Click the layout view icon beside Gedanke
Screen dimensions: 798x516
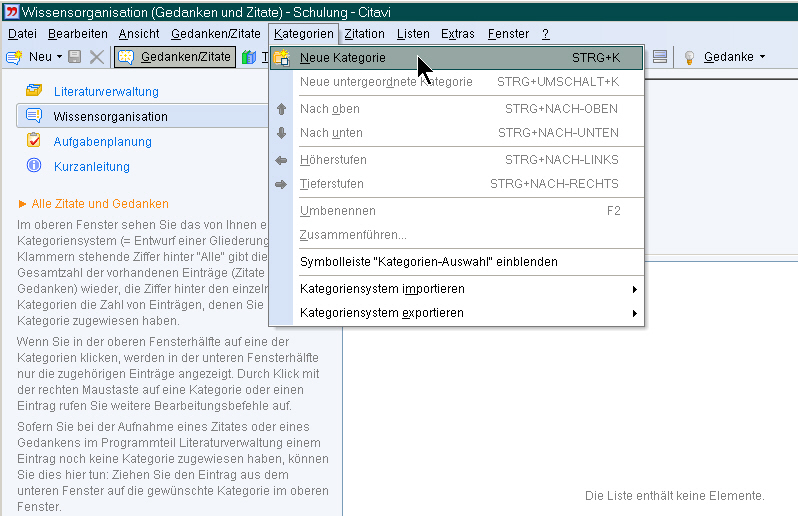[660, 57]
